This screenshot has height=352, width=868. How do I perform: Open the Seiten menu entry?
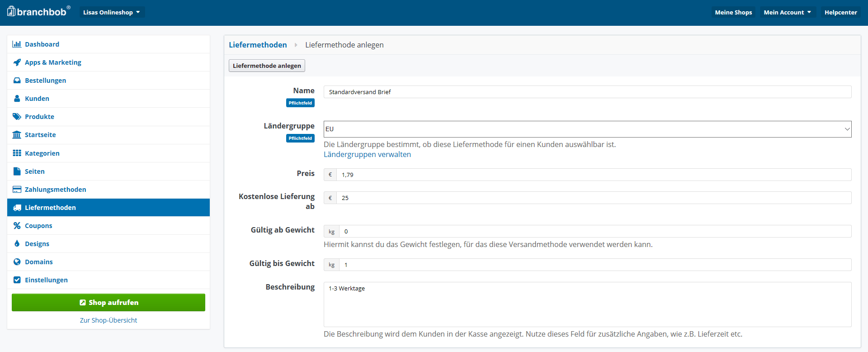pos(108,171)
